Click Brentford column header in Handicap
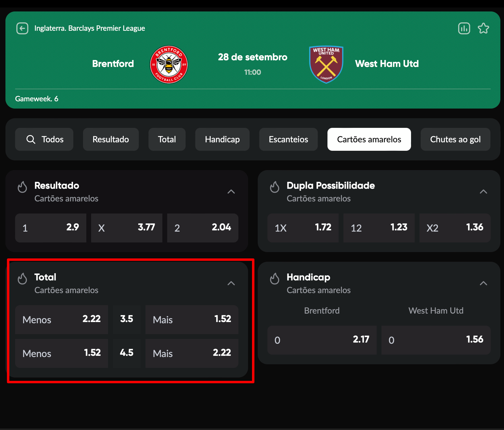The image size is (504, 430). [x=322, y=311]
